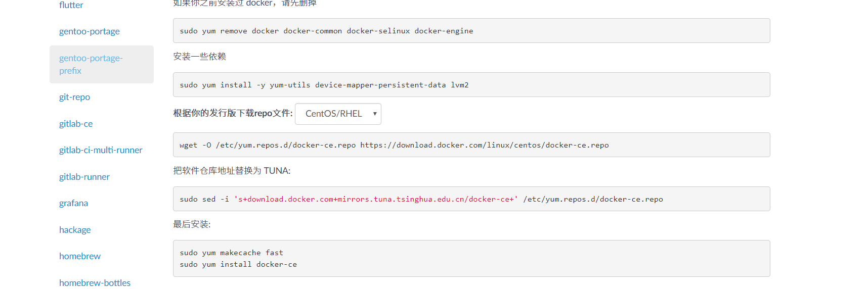The height and width of the screenshot is (289, 868).
Task: Click the gitlab-ci-multi-runner link
Action: (101, 150)
